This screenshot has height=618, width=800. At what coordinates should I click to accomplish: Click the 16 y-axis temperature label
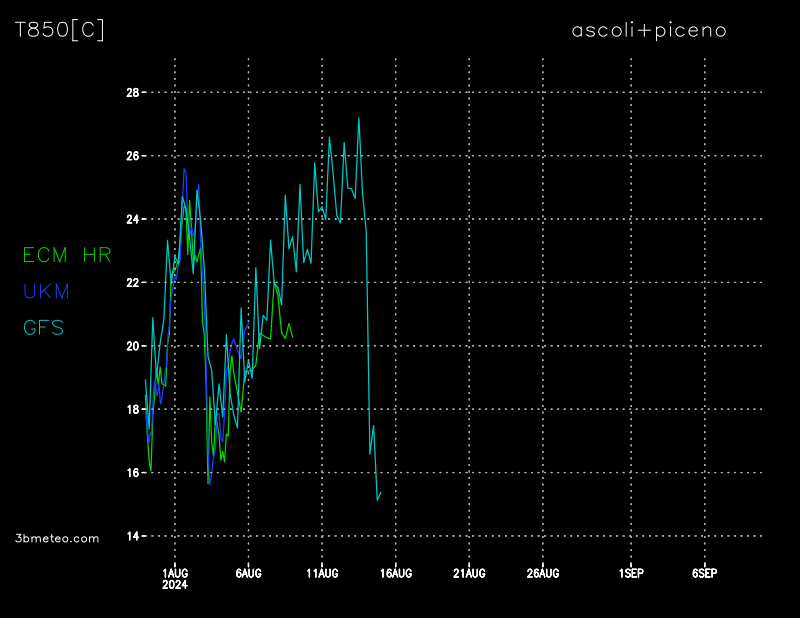132,472
